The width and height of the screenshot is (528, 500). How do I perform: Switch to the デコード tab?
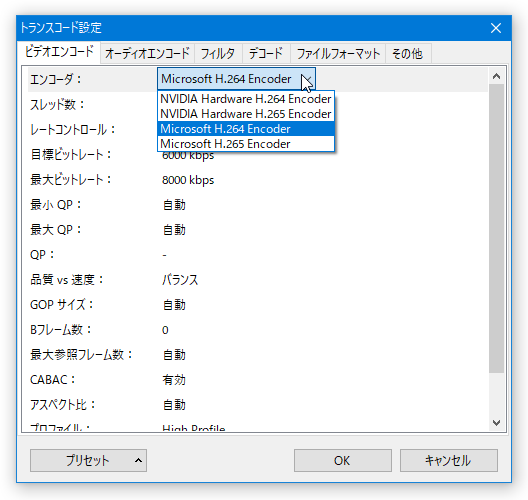(x=266, y=54)
